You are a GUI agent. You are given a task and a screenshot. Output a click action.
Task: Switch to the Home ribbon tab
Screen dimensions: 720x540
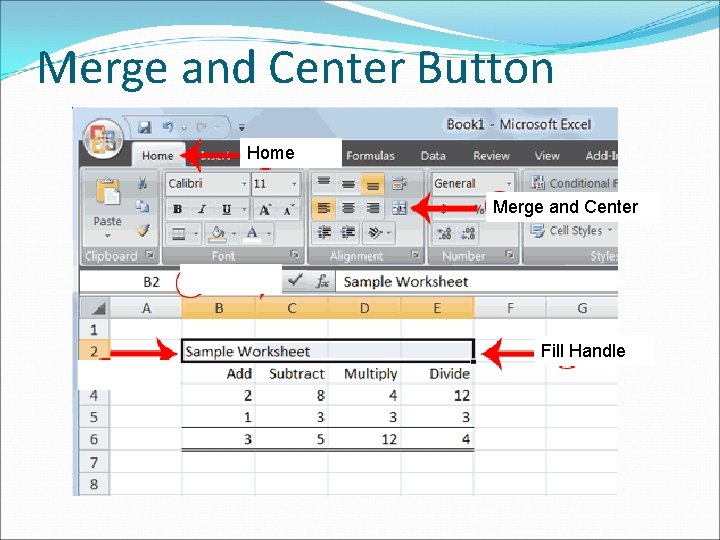tap(157, 156)
